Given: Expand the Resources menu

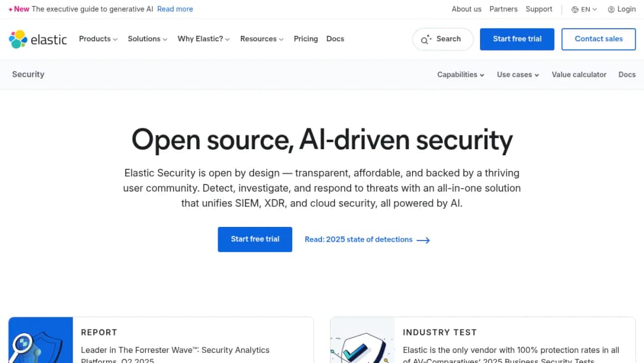Looking at the screenshot, I should pyautogui.click(x=262, y=39).
